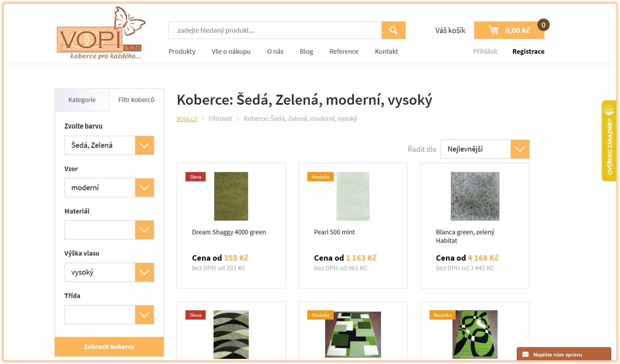Click the 4 168 Kč price text
This screenshot has height=364, width=620.
[483, 258]
